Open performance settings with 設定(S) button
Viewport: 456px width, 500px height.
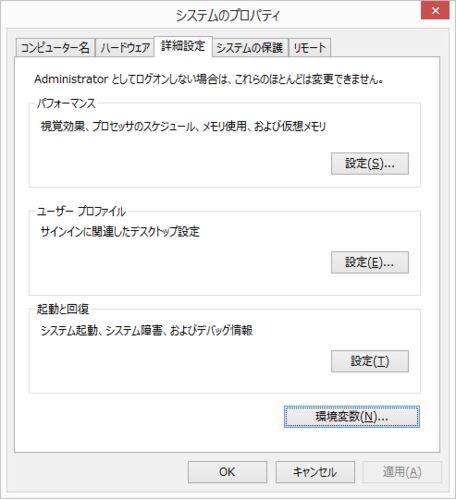(x=370, y=163)
